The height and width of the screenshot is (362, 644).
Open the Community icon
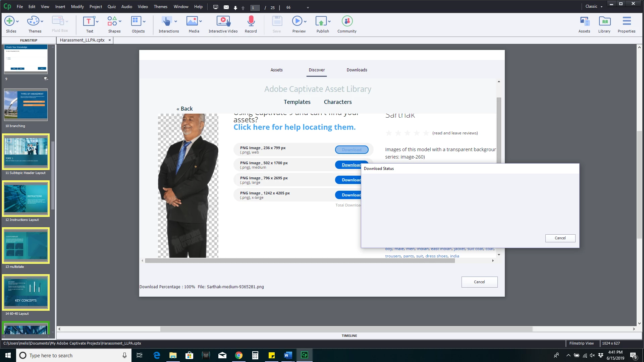(x=347, y=21)
